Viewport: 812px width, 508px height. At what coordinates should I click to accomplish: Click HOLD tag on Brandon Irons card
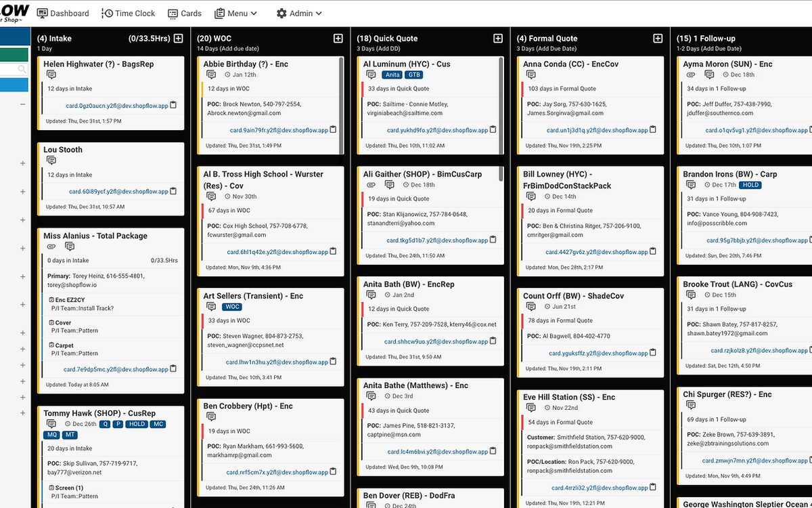[750, 185]
